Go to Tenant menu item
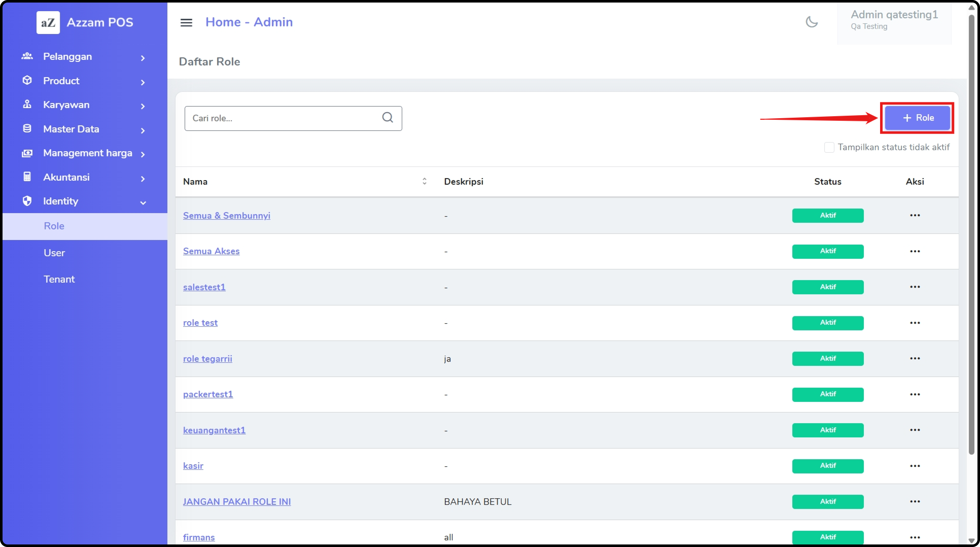The image size is (980, 547). click(x=59, y=279)
